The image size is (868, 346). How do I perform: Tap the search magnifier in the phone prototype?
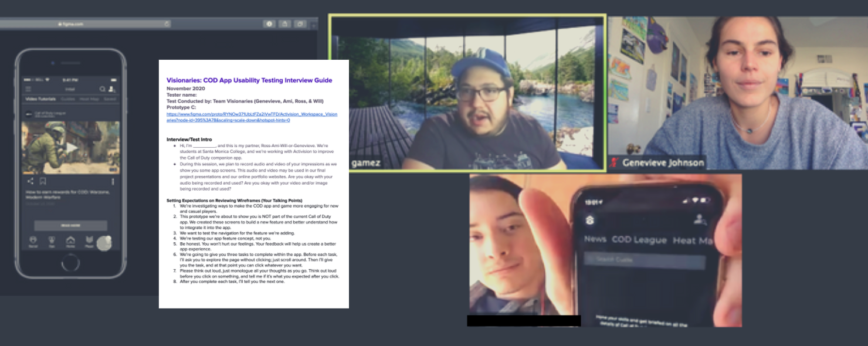[103, 89]
